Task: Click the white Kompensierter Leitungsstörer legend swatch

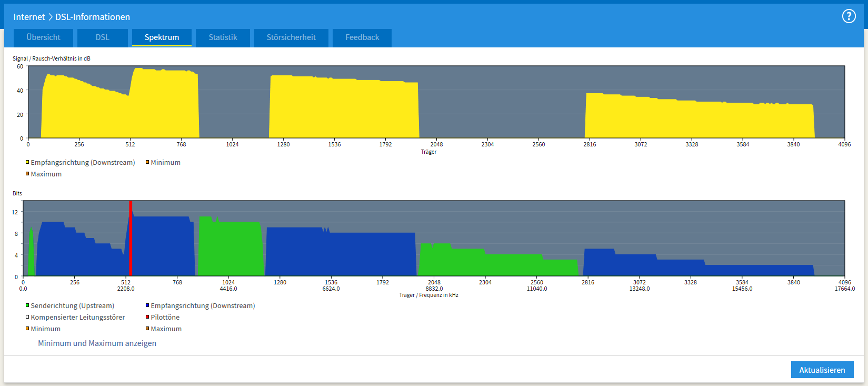Action: [27, 317]
